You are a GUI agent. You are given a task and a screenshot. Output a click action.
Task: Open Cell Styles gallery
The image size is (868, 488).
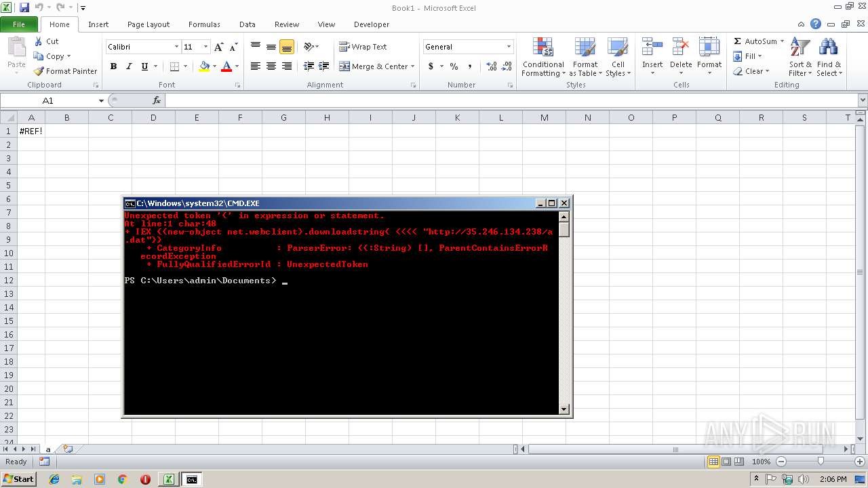pos(618,58)
